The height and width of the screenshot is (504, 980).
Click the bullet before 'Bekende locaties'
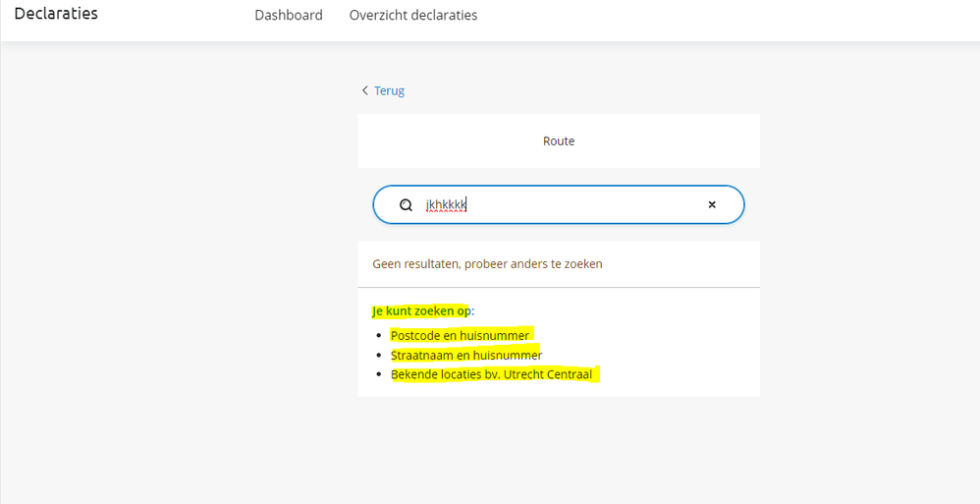(x=378, y=374)
